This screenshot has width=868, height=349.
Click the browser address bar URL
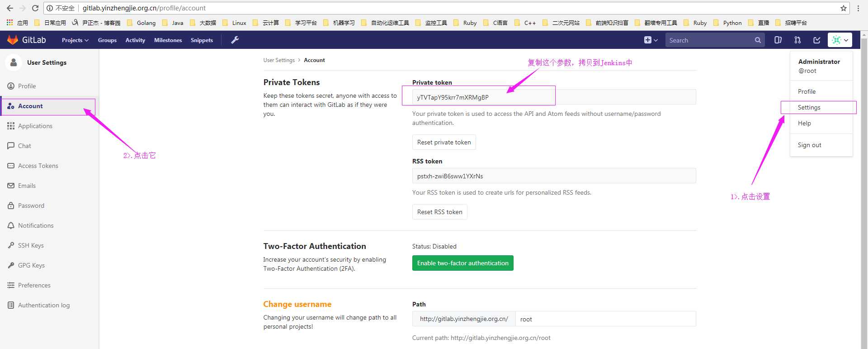[144, 8]
